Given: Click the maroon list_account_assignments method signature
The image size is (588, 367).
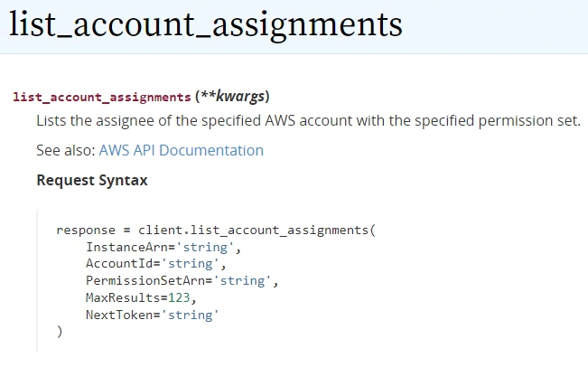Looking at the screenshot, I should 102,98.
